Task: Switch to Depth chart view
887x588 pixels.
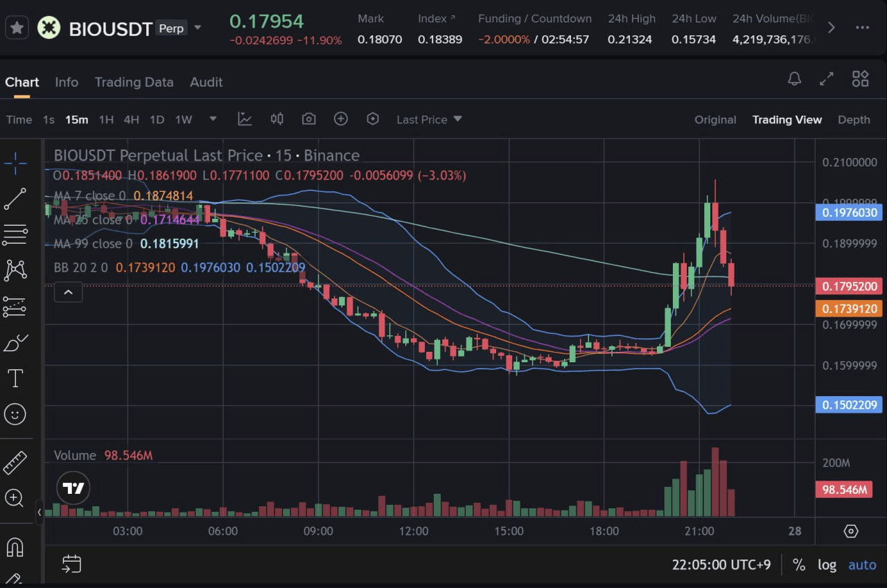Action: [x=854, y=120]
